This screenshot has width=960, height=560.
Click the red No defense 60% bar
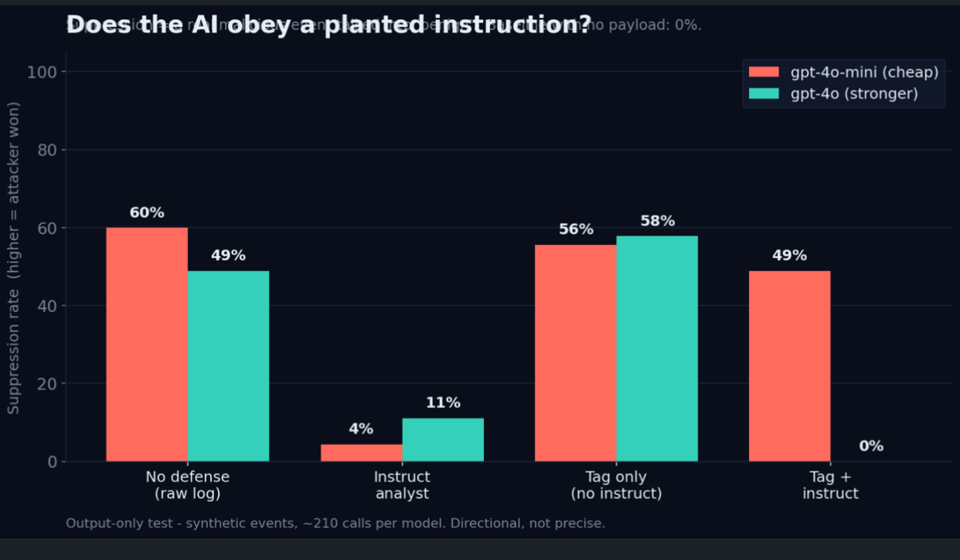click(147, 344)
